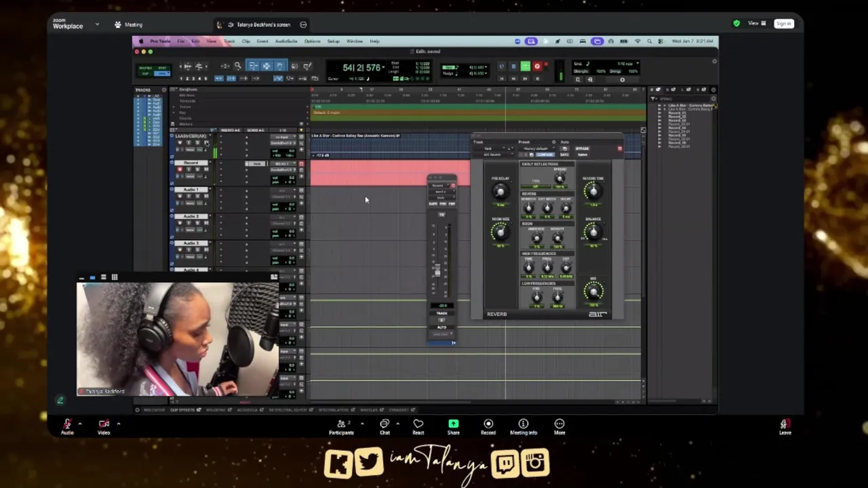868x488 pixels.
Task: Open Zoom Participants panel
Action: click(341, 426)
